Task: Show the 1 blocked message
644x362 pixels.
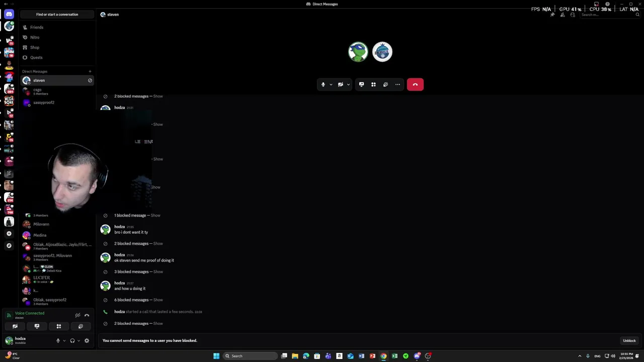Action: tap(155, 215)
